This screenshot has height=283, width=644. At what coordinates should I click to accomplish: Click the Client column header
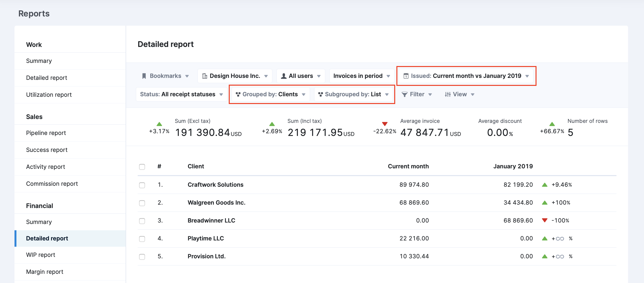[196, 166]
